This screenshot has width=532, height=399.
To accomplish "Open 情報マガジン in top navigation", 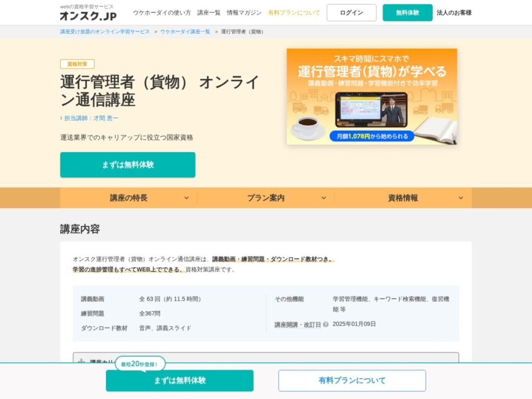I will 244,13.
